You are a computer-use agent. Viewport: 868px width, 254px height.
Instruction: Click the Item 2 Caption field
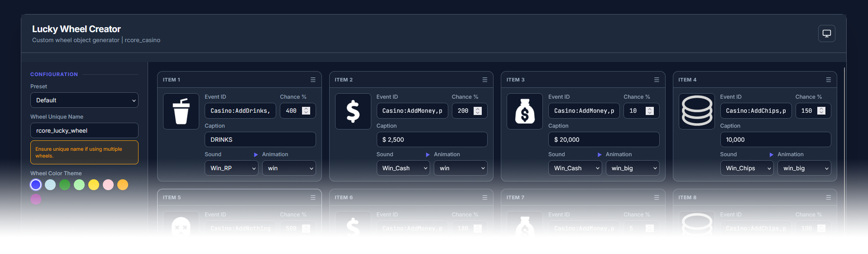pyautogui.click(x=432, y=139)
